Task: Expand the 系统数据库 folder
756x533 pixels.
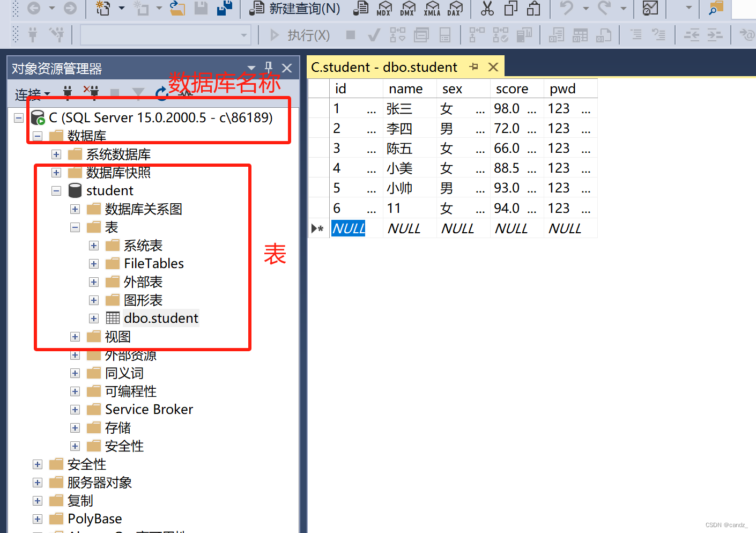Action: tap(56, 154)
